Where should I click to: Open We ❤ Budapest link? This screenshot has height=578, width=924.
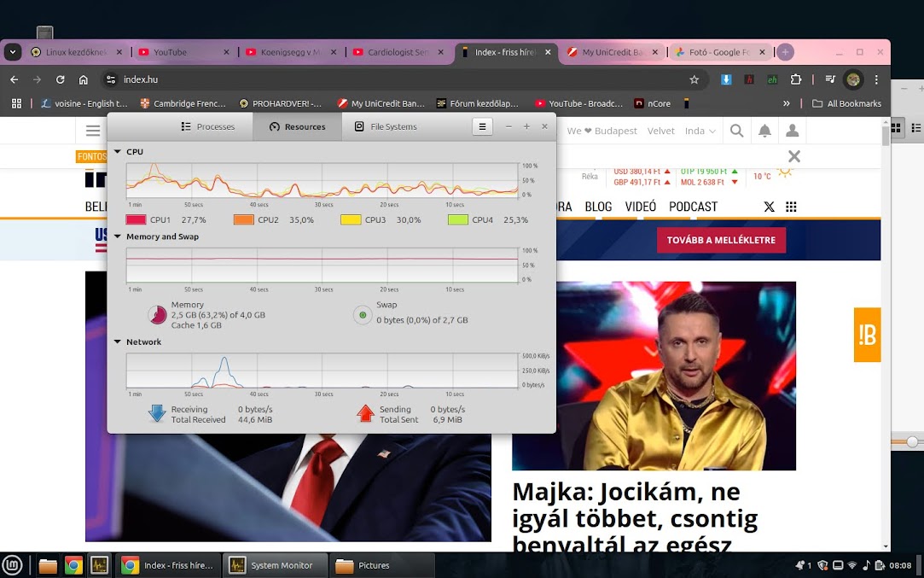click(601, 131)
